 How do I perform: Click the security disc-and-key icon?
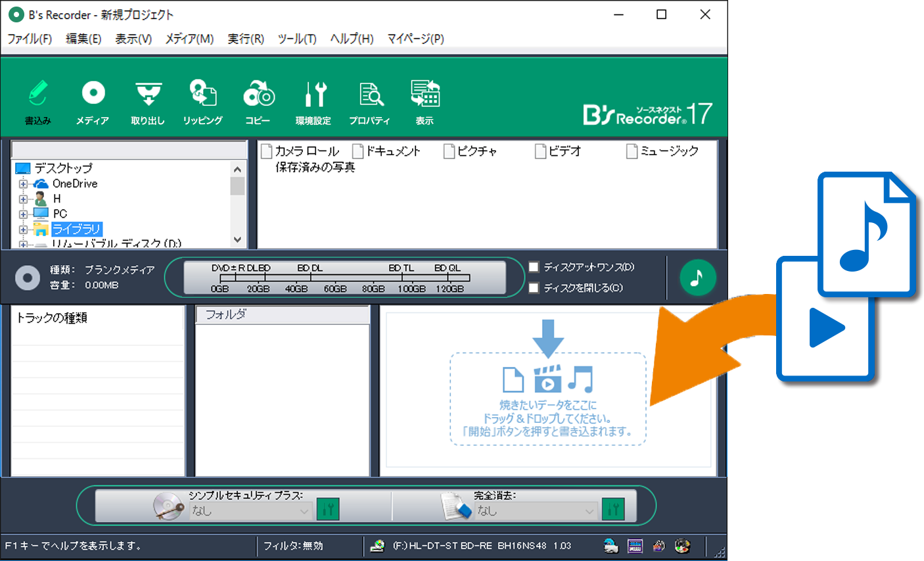point(168,506)
